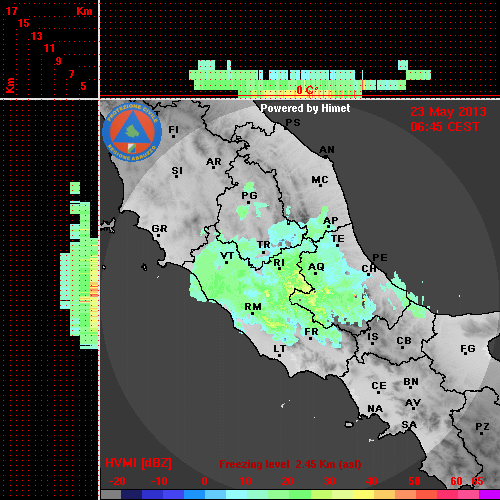Image resolution: width=500 pixels, height=500 pixels.
Task: Click the RM city marker on the map
Action: [253, 314]
